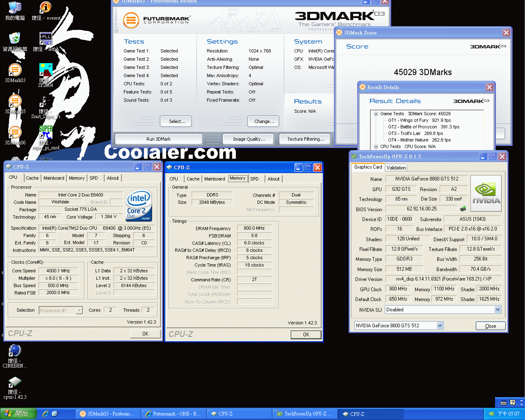
Task: Open the Recycle Bin desktop icon
Action: (15, 42)
